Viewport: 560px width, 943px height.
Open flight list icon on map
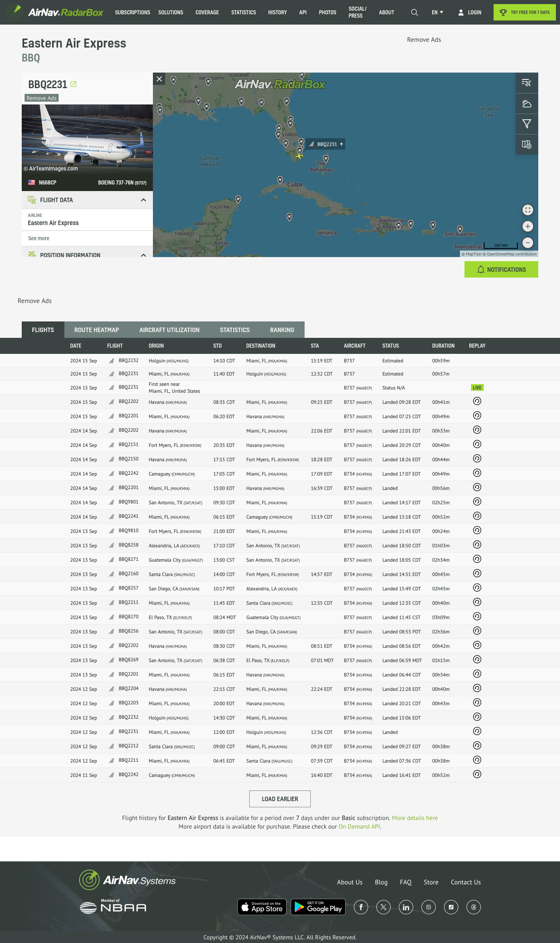tap(527, 83)
